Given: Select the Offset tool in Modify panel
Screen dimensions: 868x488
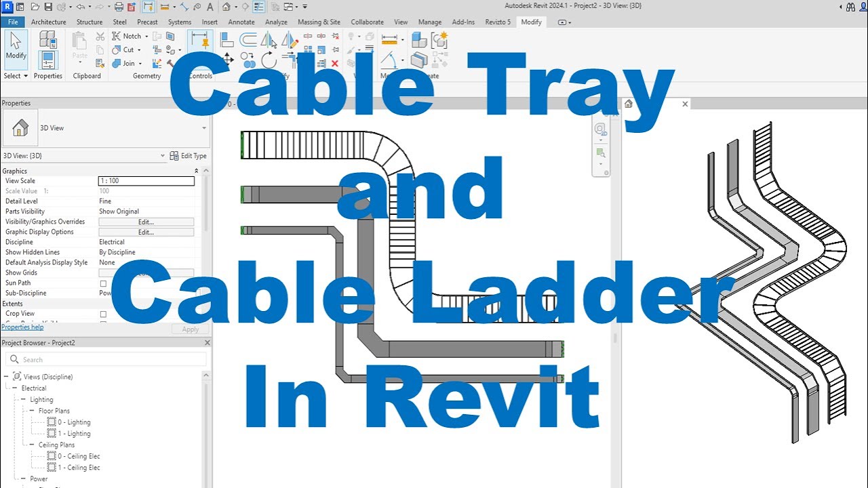Looking at the screenshot, I should [x=249, y=40].
